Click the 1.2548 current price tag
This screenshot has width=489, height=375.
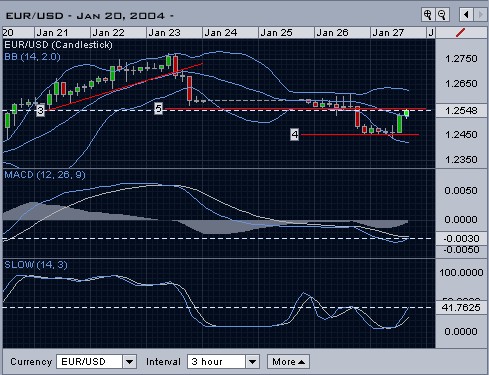pos(461,110)
